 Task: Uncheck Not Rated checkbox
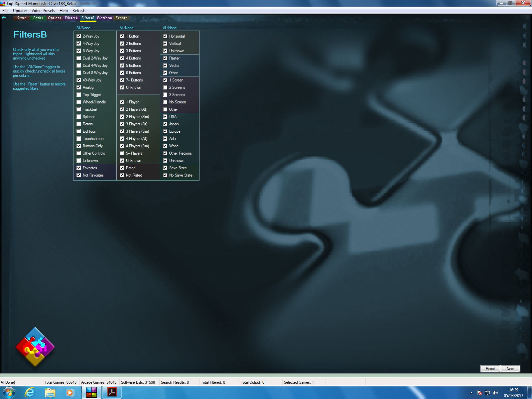pyautogui.click(x=122, y=175)
